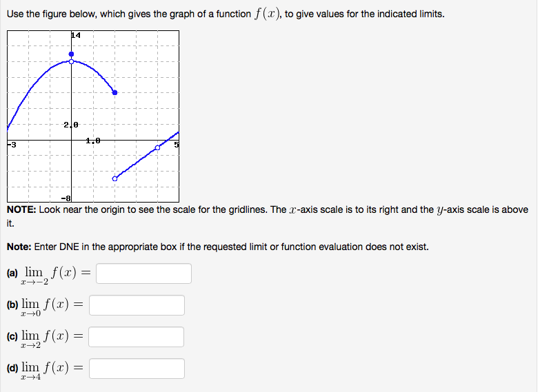
Task: Focus the input field for limit x→4
Action: pyautogui.click(x=137, y=369)
